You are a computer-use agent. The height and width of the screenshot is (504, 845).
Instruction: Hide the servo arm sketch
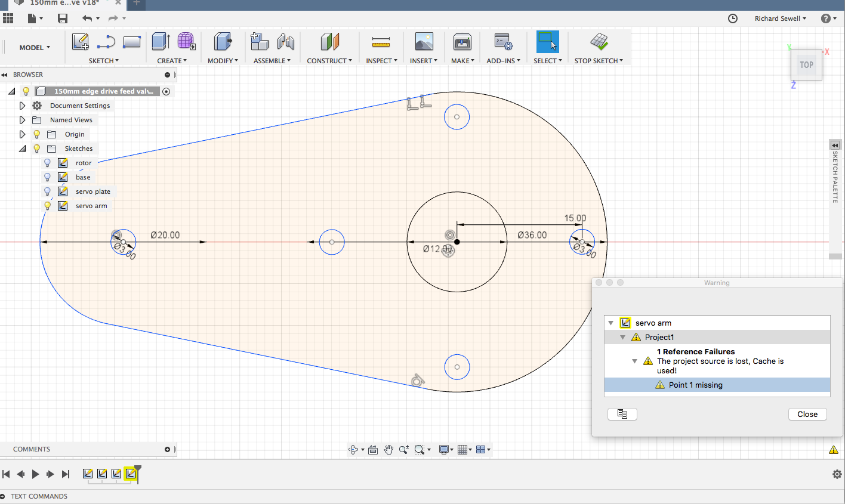[47, 206]
